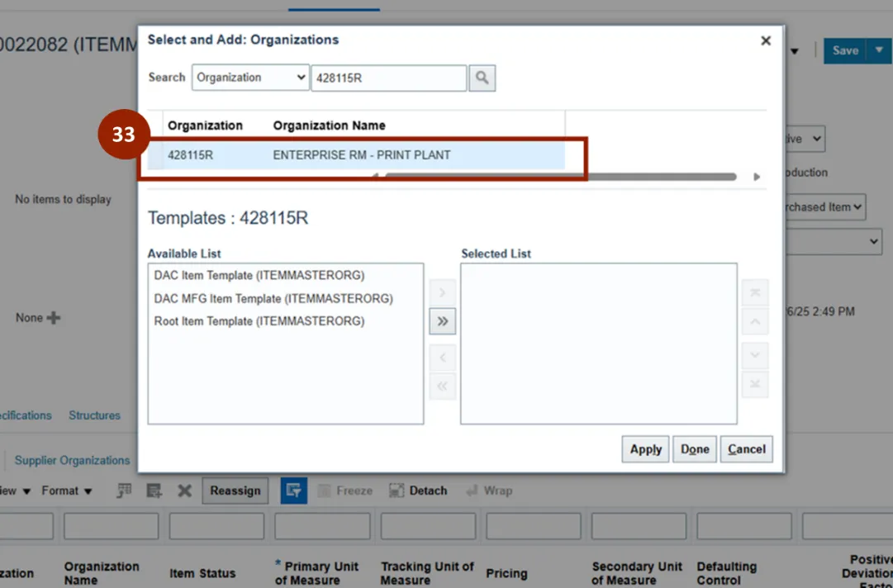The width and height of the screenshot is (893, 588).
Task: Select DAC MFG Item Template in Available List
Action: pyautogui.click(x=273, y=298)
